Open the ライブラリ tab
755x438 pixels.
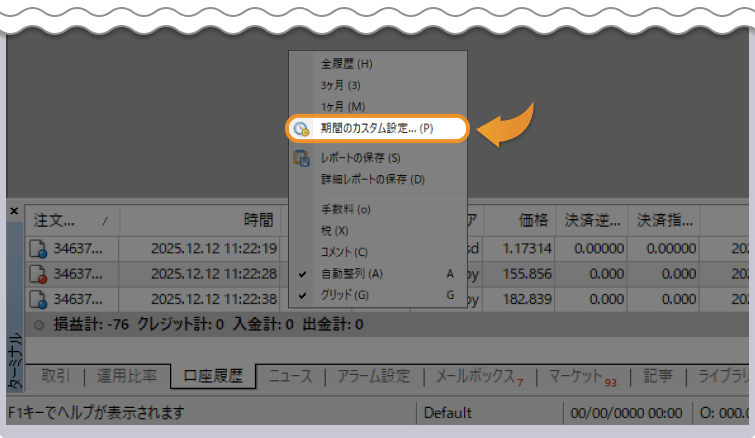tap(723, 376)
